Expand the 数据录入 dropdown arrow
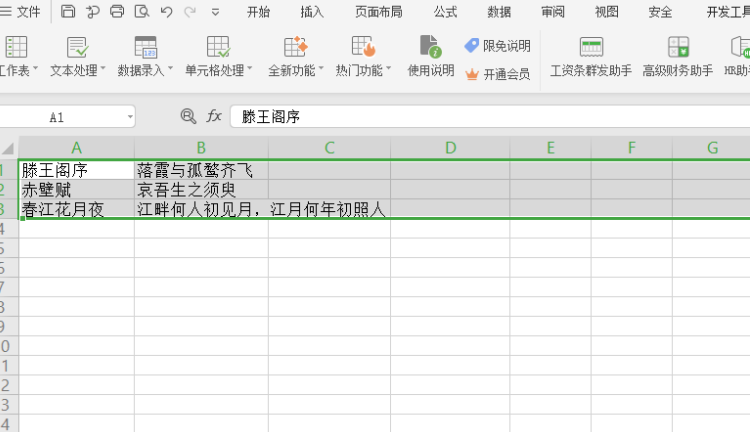Screen dimensions: 750x432 [x=170, y=69]
